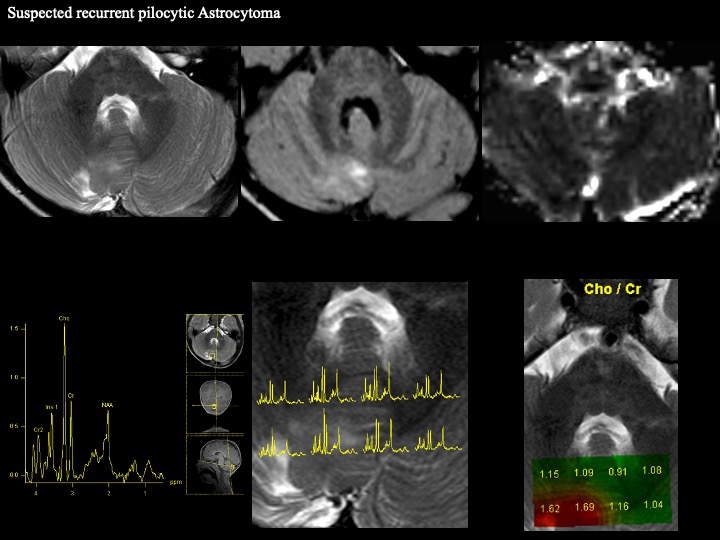720x540 pixels.
Task: Click the 1.15 green voxel value
Action: (x=549, y=473)
